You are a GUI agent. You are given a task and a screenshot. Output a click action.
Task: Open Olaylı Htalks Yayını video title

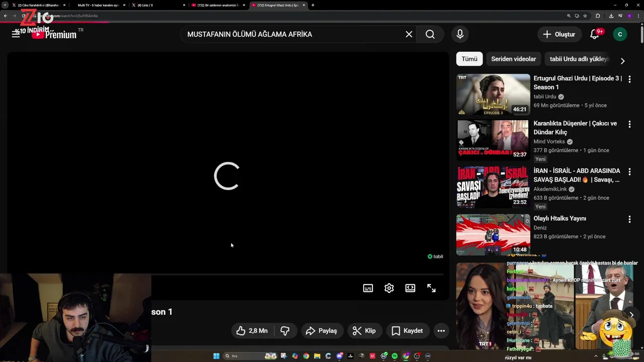(559, 218)
